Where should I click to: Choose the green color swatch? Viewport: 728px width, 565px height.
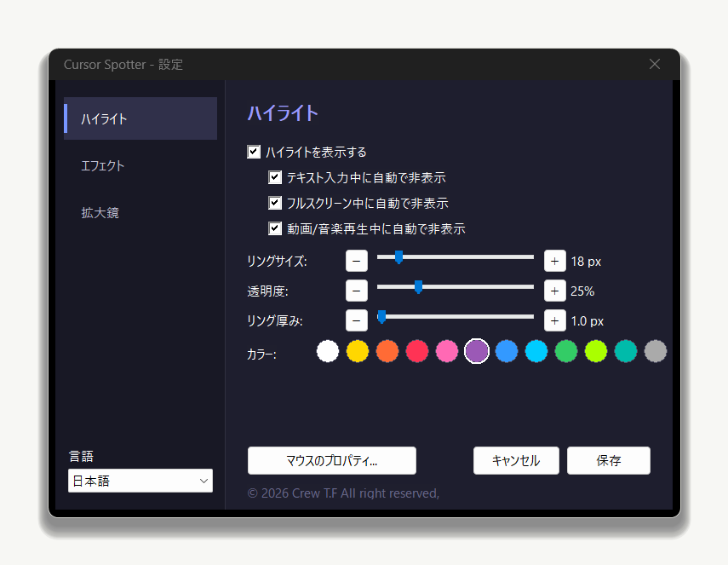tap(566, 351)
